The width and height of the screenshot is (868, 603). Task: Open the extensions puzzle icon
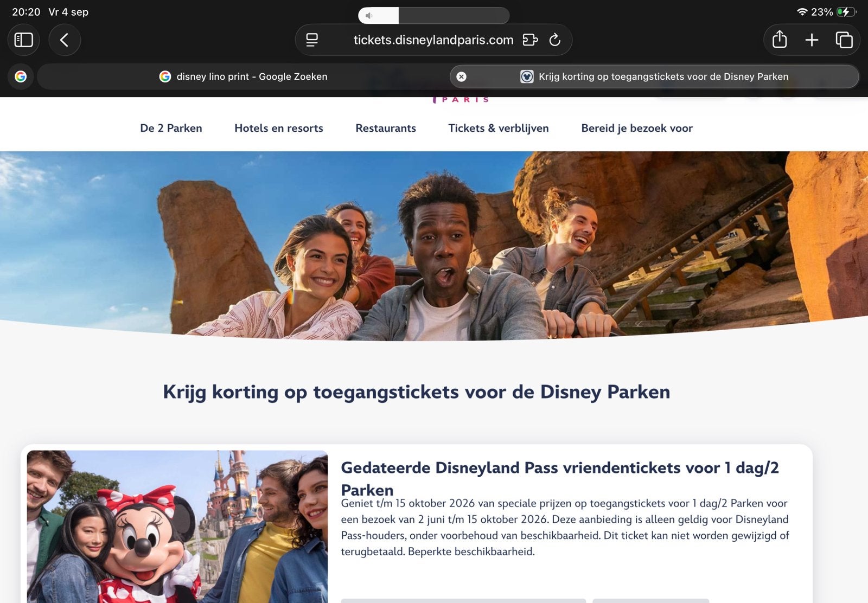click(x=530, y=40)
